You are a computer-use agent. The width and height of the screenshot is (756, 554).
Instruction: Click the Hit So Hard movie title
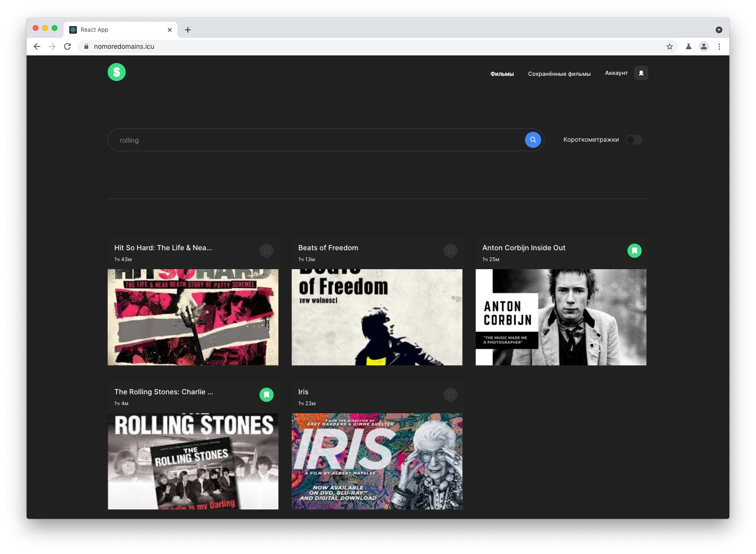tap(163, 248)
